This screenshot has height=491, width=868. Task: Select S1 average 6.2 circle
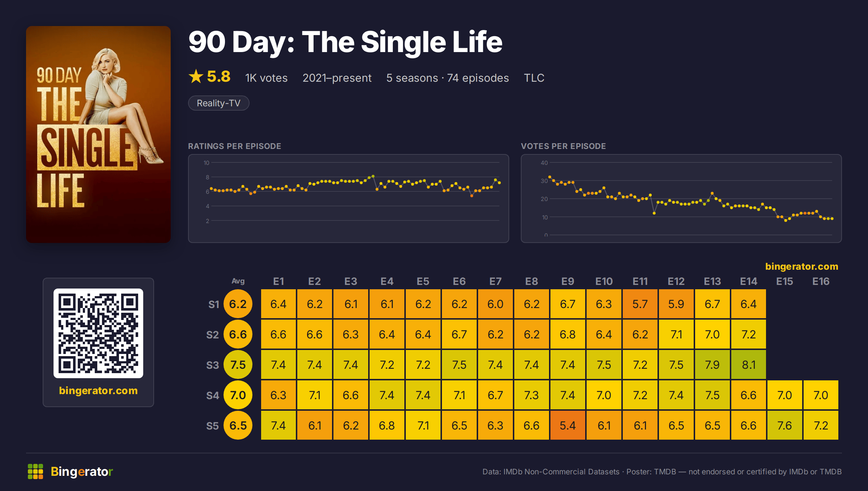tap(238, 304)
